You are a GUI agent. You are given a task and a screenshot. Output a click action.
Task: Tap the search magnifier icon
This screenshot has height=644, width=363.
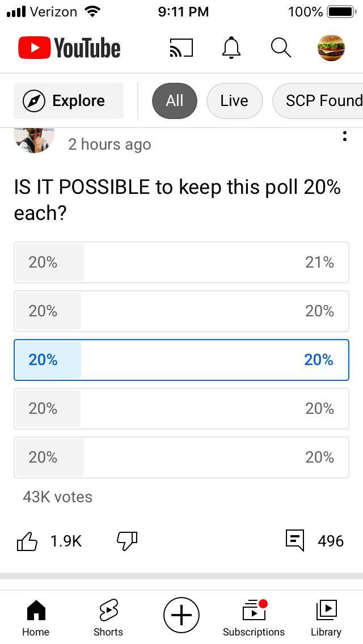[x=280, y=48]
